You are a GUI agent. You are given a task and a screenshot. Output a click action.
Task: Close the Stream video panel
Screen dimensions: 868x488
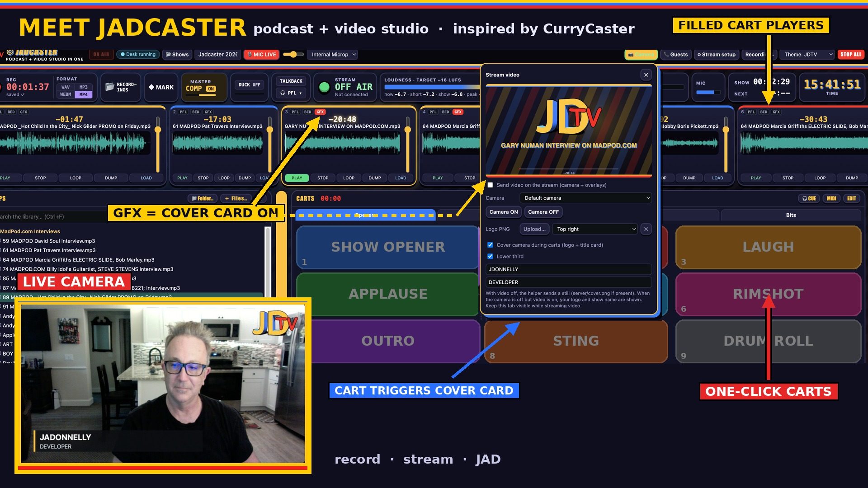click(646, 75)
